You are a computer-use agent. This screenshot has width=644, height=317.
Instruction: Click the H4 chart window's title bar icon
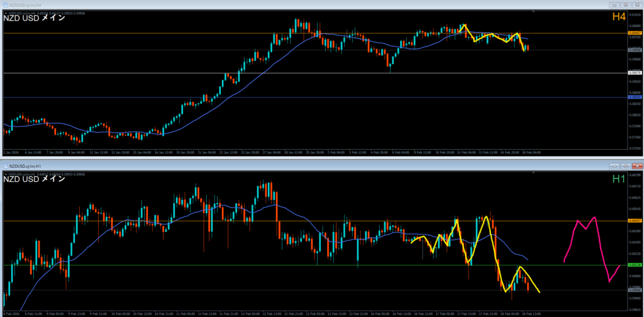point(6,4)
